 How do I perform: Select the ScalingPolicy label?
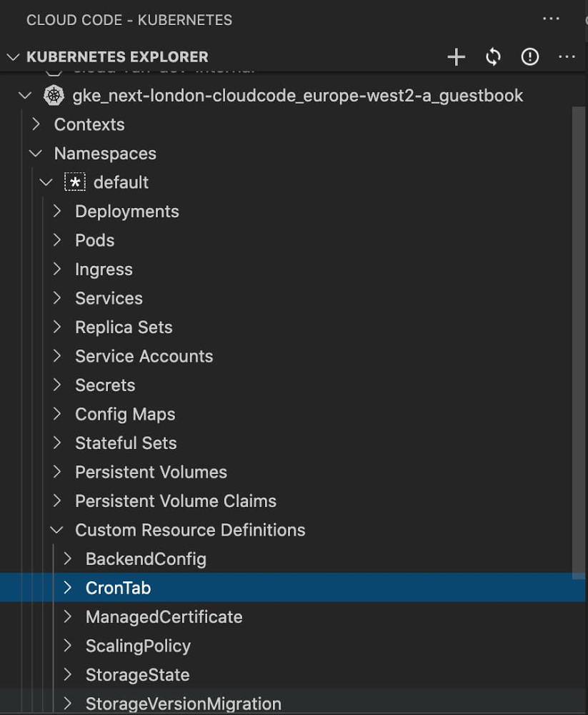coord(138,646)
